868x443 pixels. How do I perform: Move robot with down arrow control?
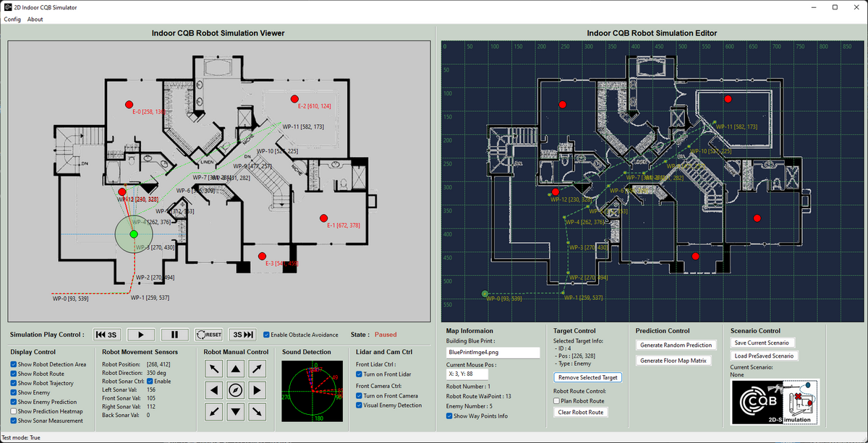[236, 412]
